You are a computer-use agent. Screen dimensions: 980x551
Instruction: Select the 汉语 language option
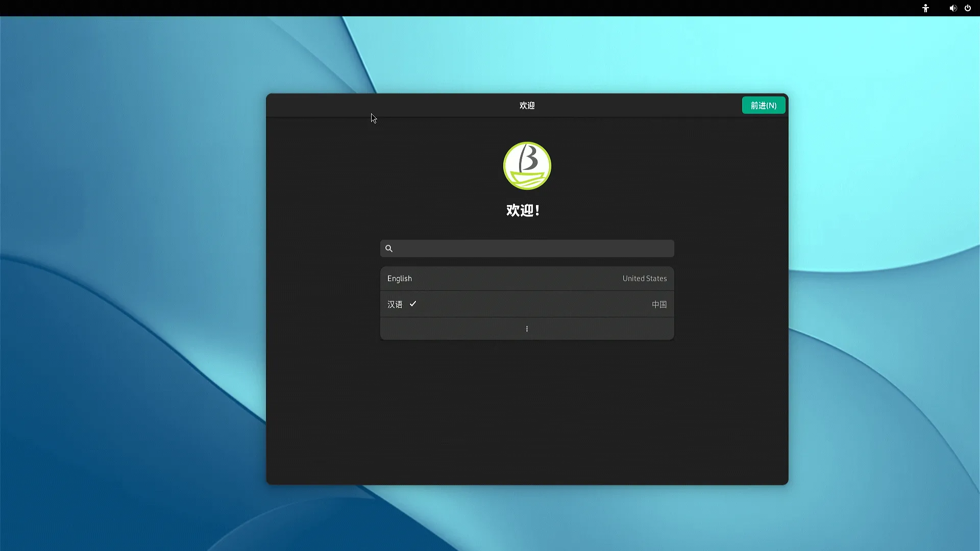coord(395,305)
